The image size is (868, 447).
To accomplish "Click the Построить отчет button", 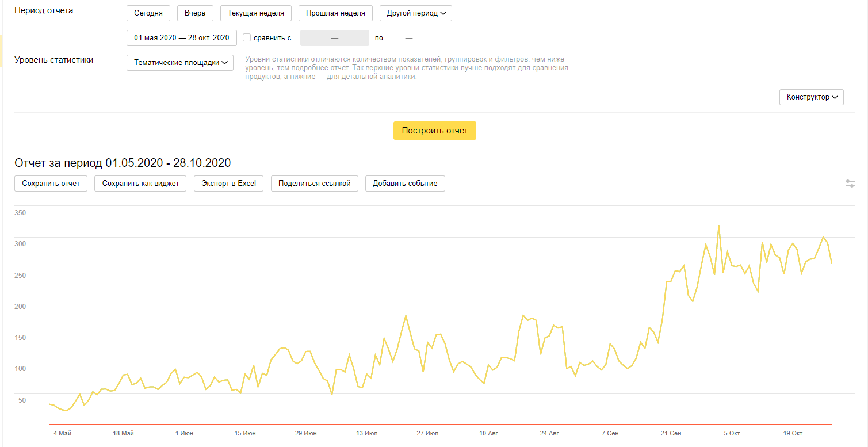I will pyautogui.click(x=434, y=131).
